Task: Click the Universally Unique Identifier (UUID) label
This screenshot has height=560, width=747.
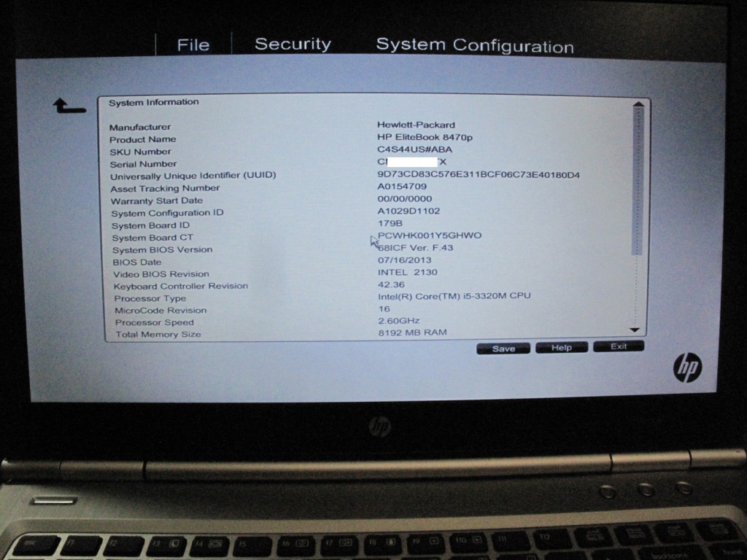Action: tap(193, 176)
